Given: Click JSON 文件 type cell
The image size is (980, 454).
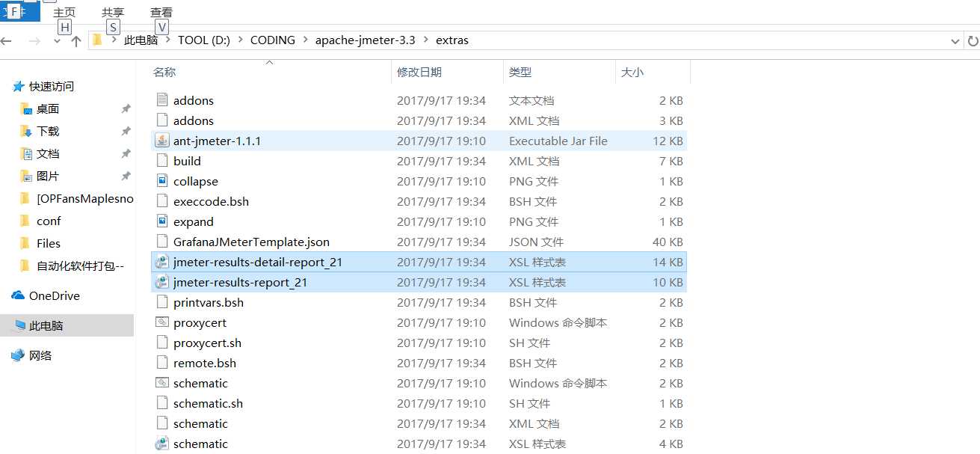Looking at the screenshot, I should 537,242.
